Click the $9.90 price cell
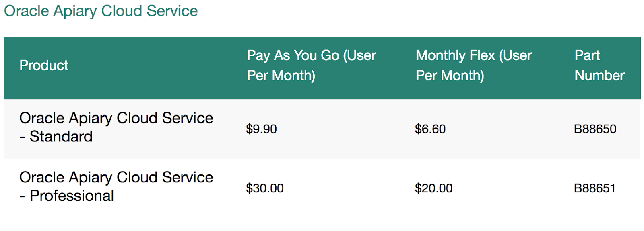644x231 pixels. pyautogui.click(x=261, y=129)
